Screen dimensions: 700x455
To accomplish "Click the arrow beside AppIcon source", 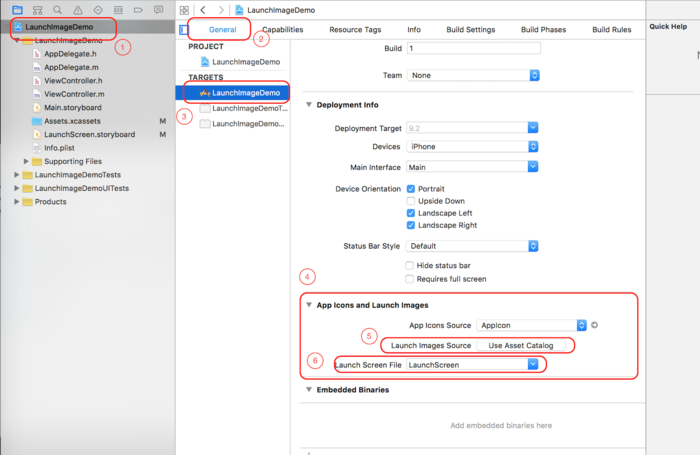I will [x=594, y=325].
